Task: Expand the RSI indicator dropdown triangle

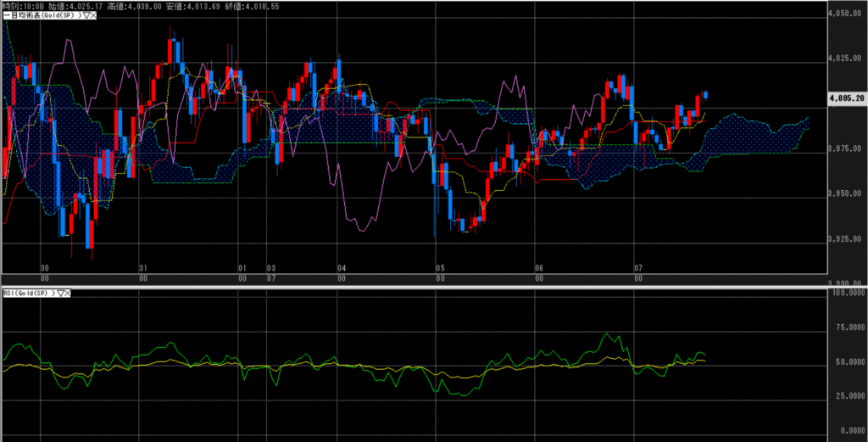Action: 60,293
